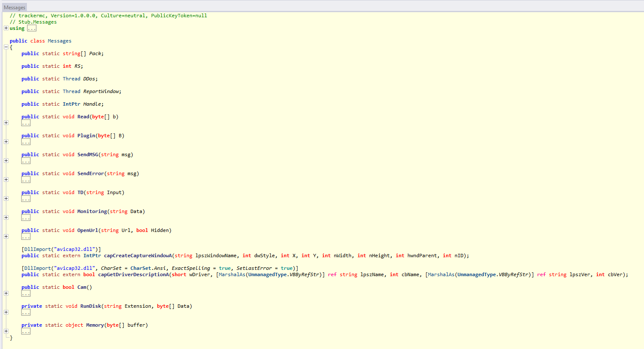Viewport: 644px width, 349px height.
Task: Expand Plugin method via its gutter plus
Action: 6,142
